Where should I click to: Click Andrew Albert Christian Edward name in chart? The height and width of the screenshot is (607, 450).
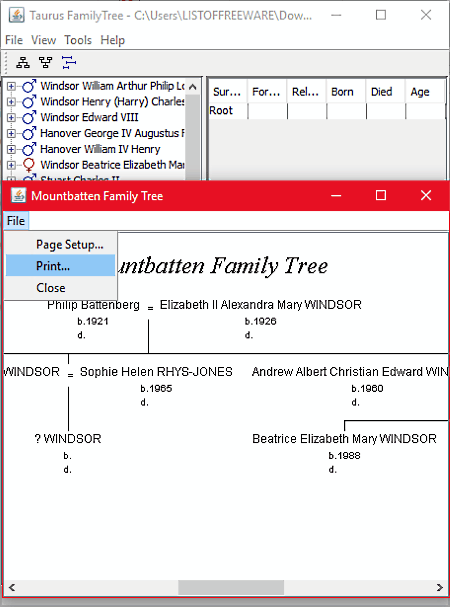tap(349, 372)
